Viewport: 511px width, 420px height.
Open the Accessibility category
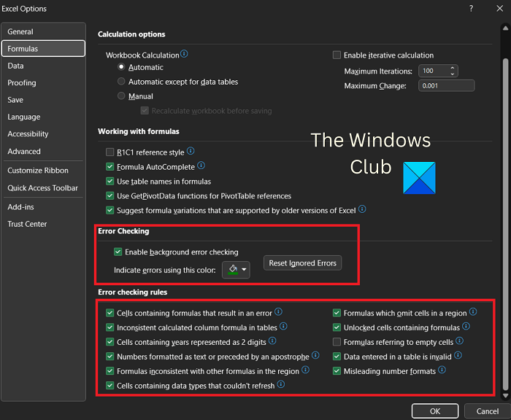click(x=43, y=134)
